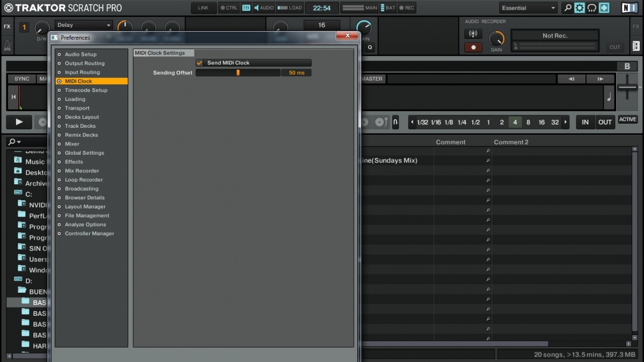
Task: Click the horizontal scrollbar in track list
Action: pos(455,344)
